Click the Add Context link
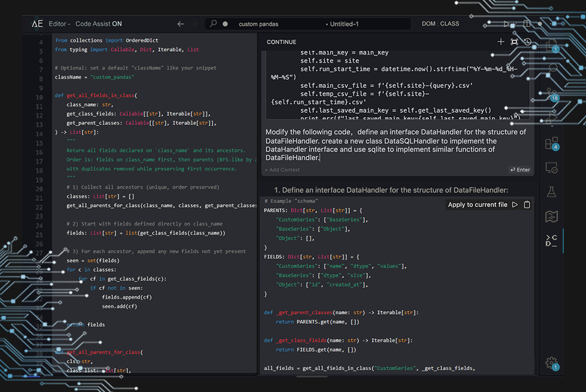Screen dimensions: 586x392 pyautogui.click(x=282, y=170)
